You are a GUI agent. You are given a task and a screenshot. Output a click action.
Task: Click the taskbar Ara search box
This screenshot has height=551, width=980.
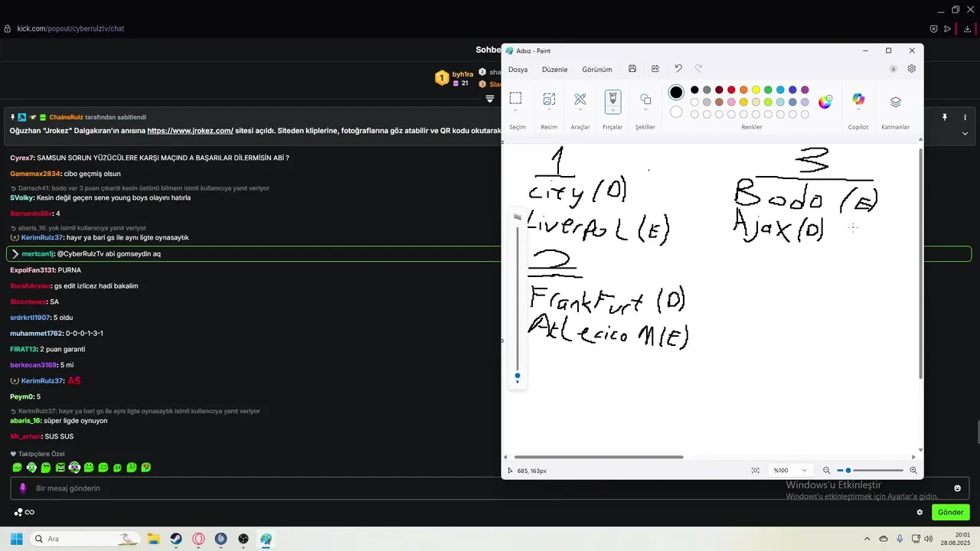tap(86, 539)
